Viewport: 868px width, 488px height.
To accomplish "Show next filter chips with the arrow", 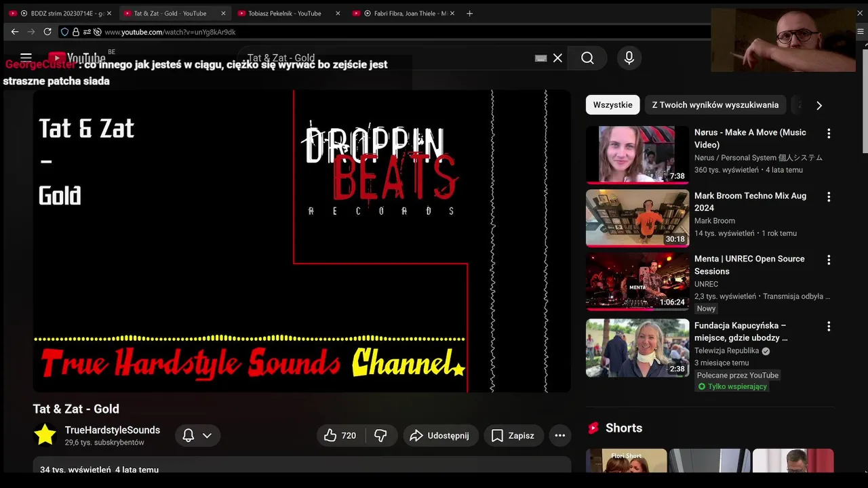I will 818,105.
